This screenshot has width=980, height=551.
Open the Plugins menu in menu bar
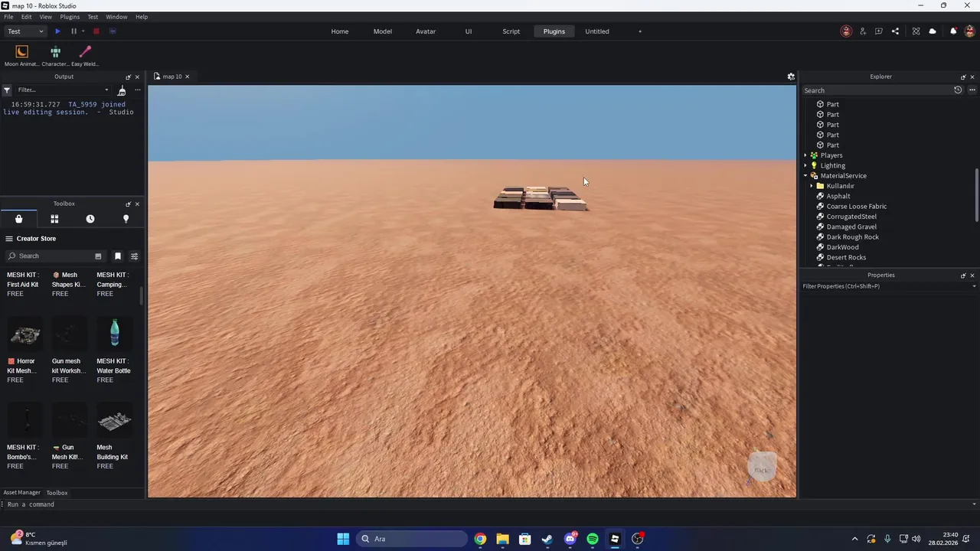(x=70, y=17)
